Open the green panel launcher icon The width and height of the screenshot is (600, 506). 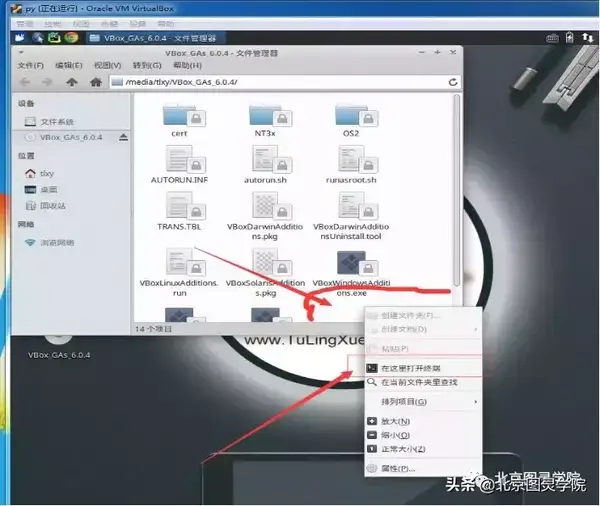(54, 38)
